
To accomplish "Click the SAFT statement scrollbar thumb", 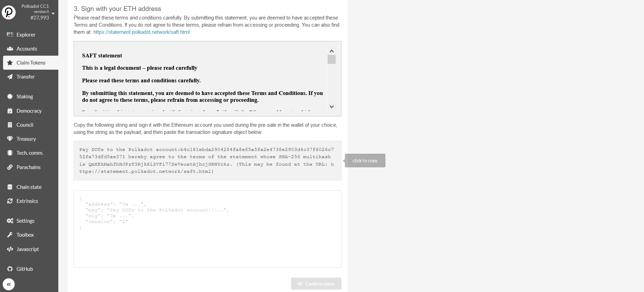I will point(332,59).
